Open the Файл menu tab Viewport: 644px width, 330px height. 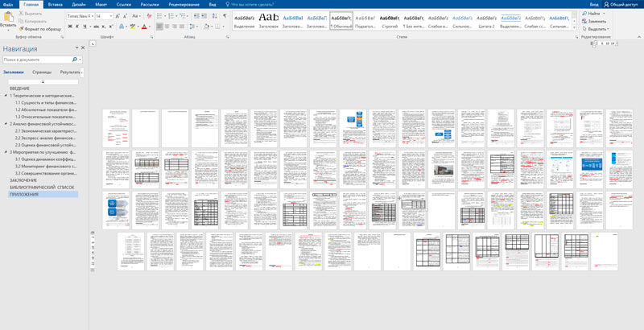click(8, 5)
